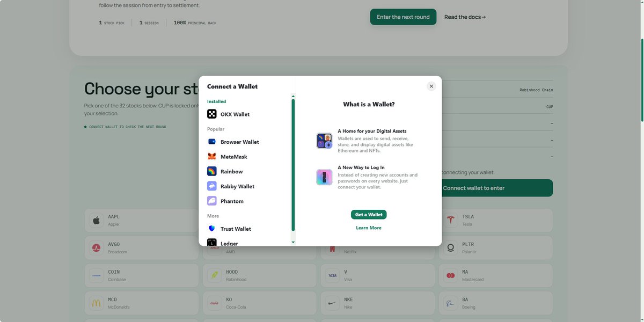
Task: Click the Boeing logo on BA card
Action: [451, 303]
